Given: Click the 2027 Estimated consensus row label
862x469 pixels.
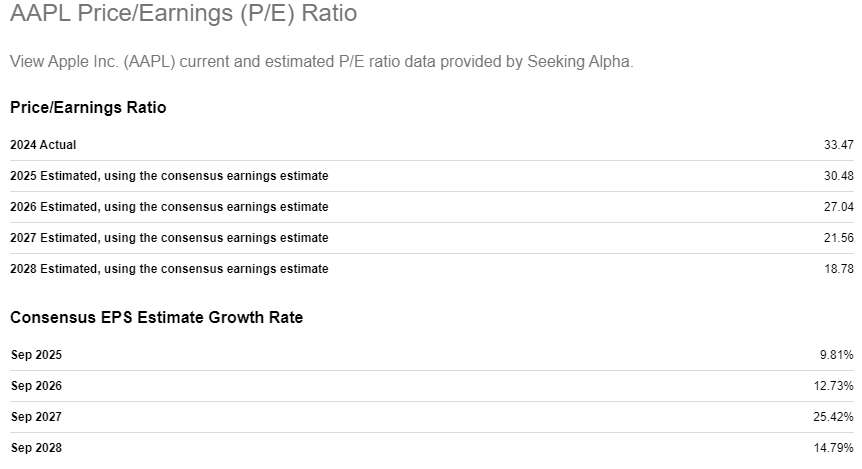Looking at the screenshot, I should [169, 238].
